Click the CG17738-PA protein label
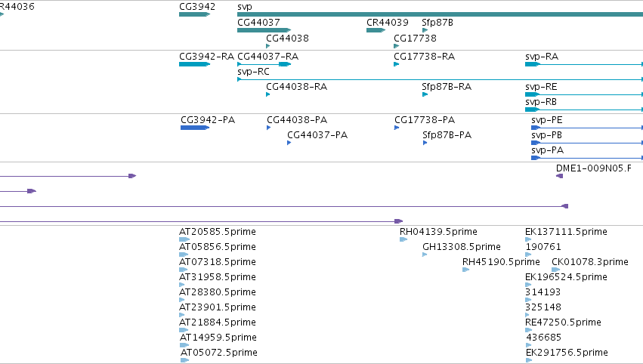The width and height of the screenshot is (643, 364). 425,120
